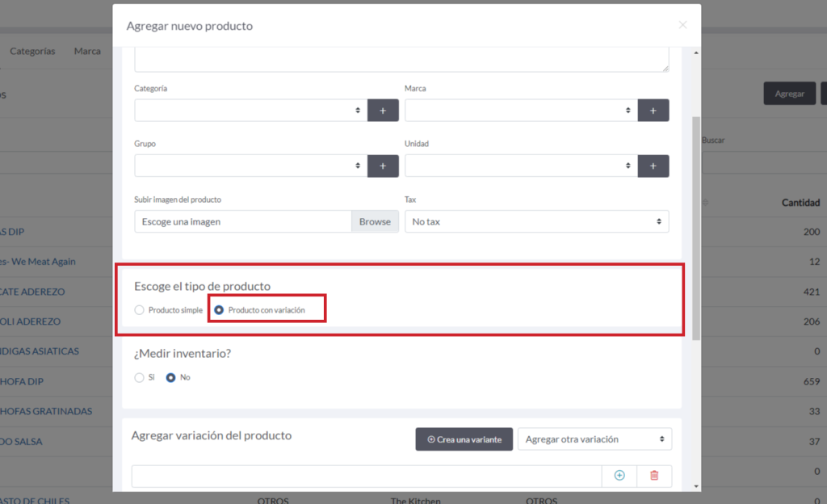Screen dimensions: 827x504
Task: Choose Producto con variación radio option
Action: pos(219,310)
